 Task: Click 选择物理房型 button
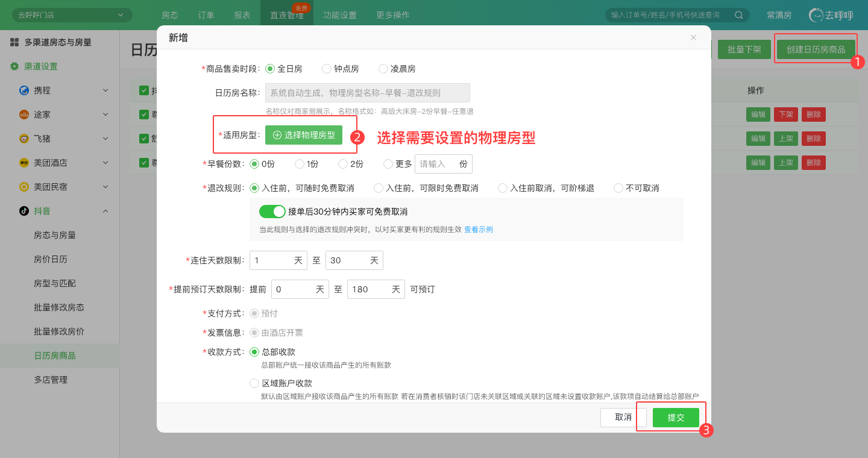tap(304, 135)
